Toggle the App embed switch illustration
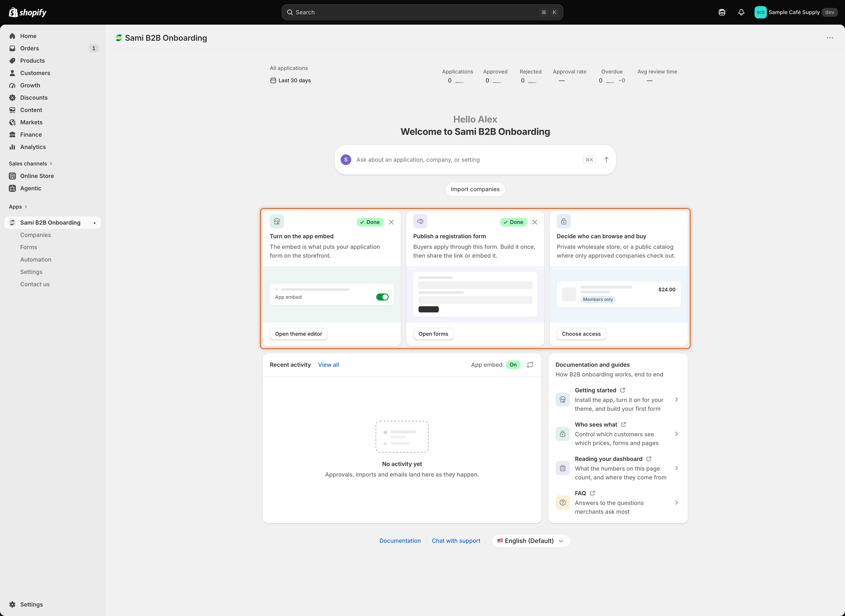Image resolution: width=845 pixels, height=616 pixels. 382,297
